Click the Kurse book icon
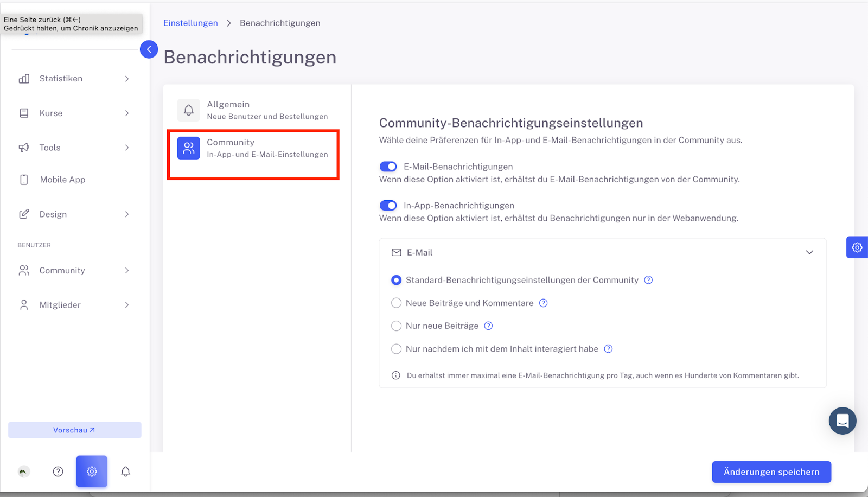Screen dimensions: 868x497 pyautogui.click(x=24, y=113)
